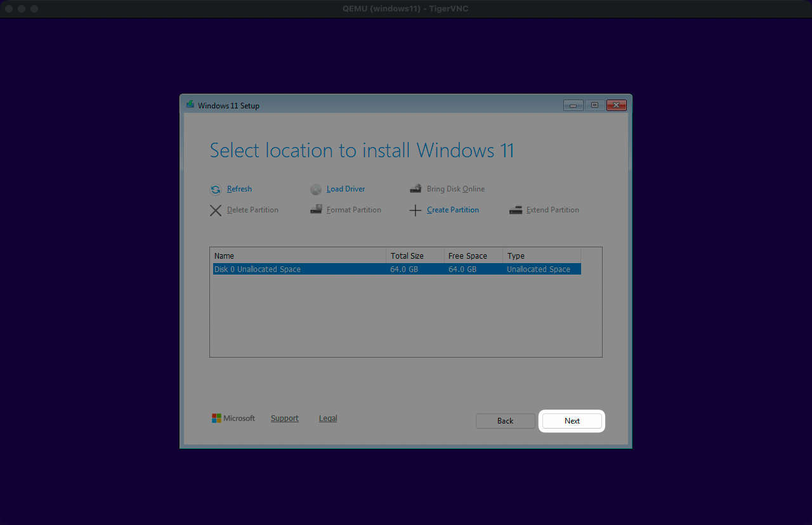812x525 pixels.
Task: Select the Create Partition link
Action: (x=453, y=210)
